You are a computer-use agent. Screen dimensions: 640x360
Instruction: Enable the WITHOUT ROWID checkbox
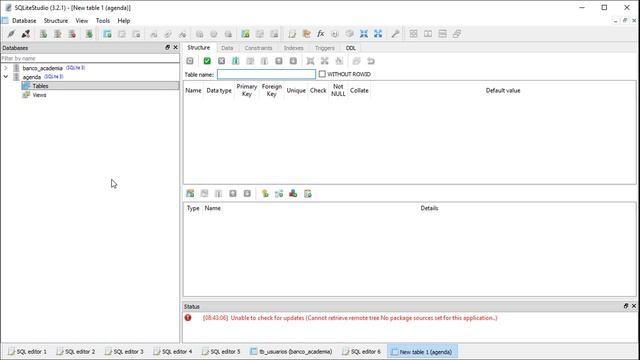pyautogui.click(x=322, y=74)
